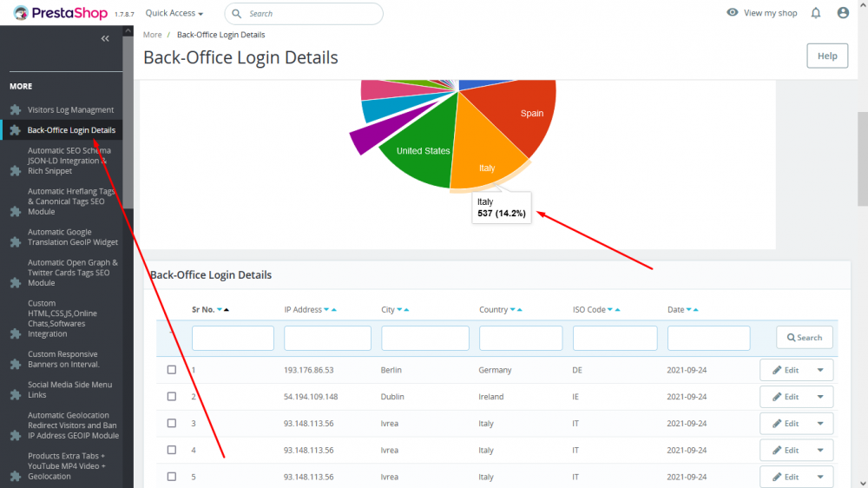
Task: Click puzzle icon for Back-Office Login Details
Action: coord(16,130)
